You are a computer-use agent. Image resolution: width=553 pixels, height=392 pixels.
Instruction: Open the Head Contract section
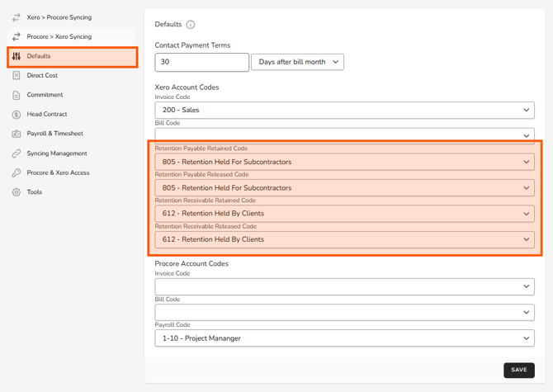click(x=71, y=114)
